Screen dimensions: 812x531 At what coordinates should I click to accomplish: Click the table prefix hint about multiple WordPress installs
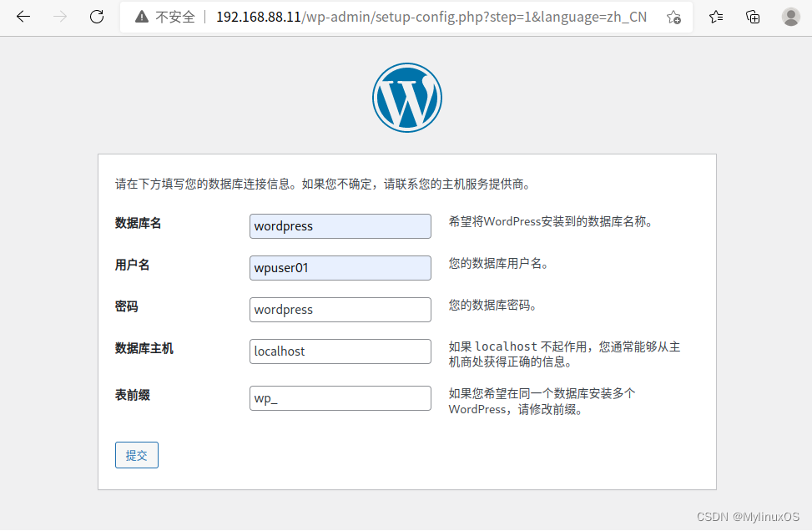[542, 402]
